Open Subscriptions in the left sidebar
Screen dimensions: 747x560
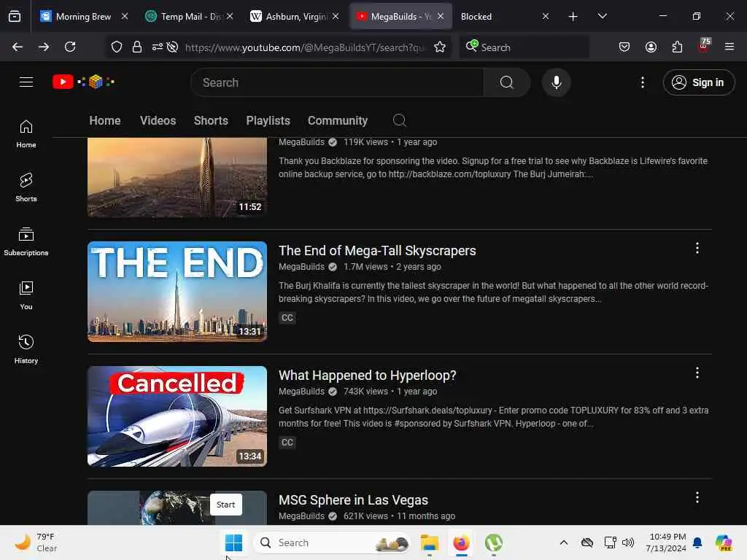pyautogui.click(x=26, y=241)
